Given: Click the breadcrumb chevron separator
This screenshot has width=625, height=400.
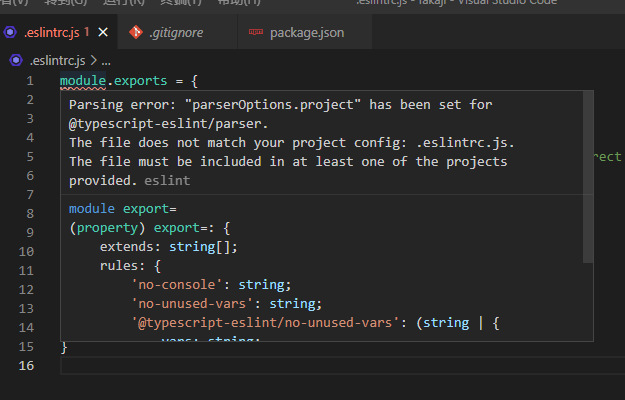Looking at the screenshot, I should (94, 61).
